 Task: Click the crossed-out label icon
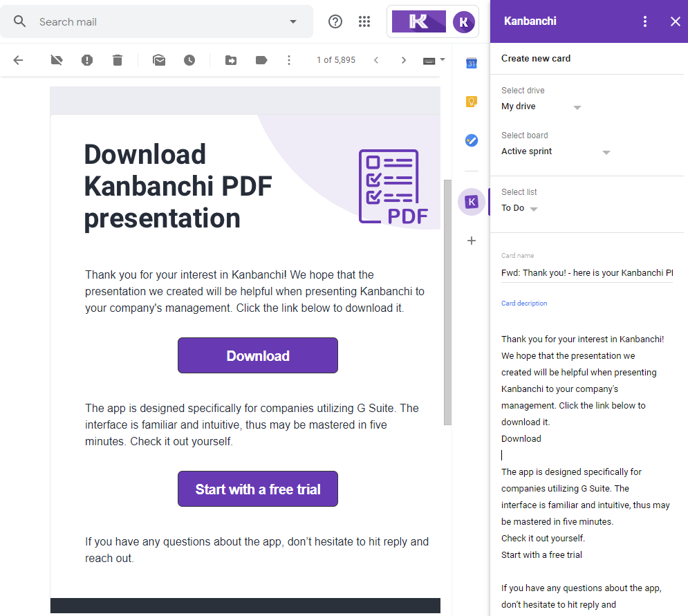coord(57,60)
